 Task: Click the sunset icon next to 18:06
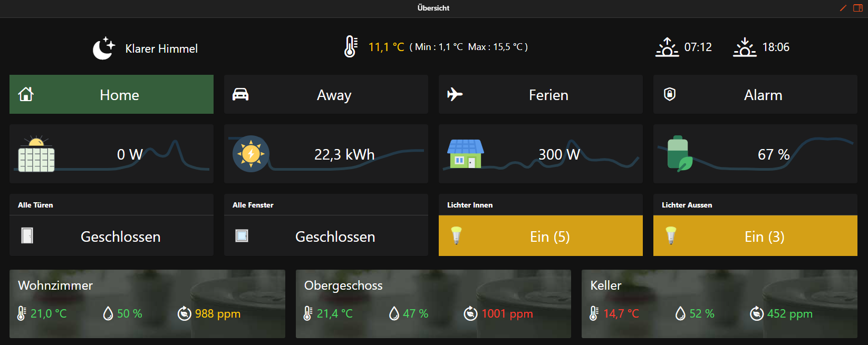pos(745,47)
